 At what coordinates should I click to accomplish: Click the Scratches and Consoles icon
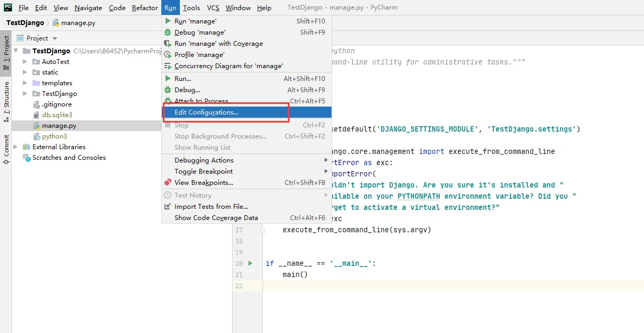26,157
